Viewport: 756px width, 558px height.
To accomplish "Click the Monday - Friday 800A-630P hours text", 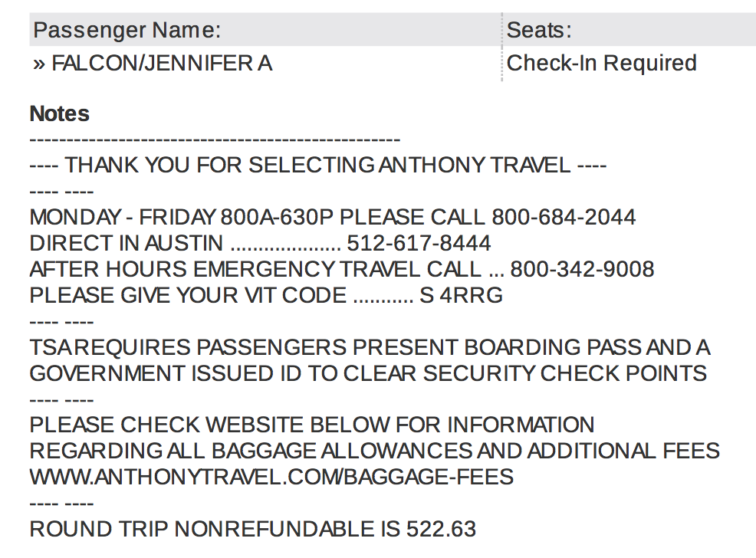I will [181, 217].
